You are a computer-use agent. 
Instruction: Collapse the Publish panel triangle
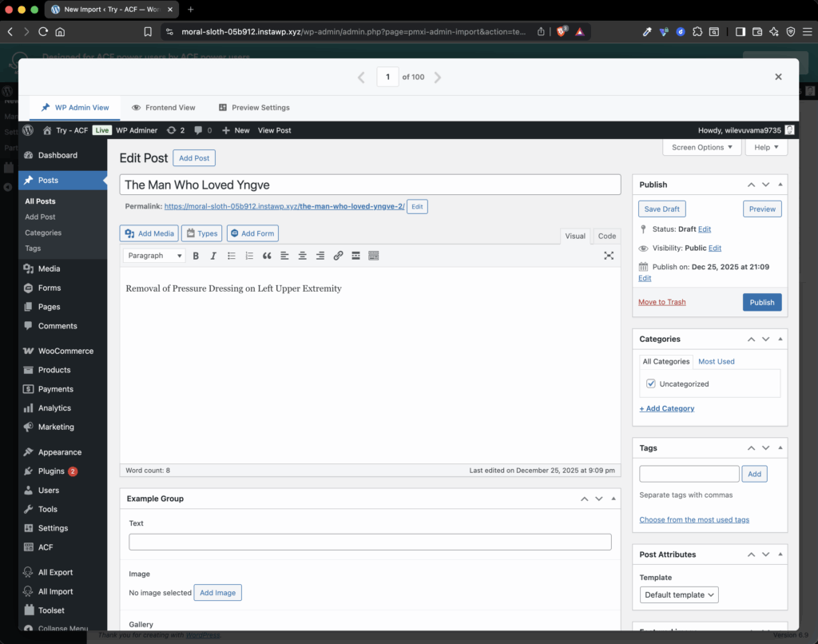780,185
